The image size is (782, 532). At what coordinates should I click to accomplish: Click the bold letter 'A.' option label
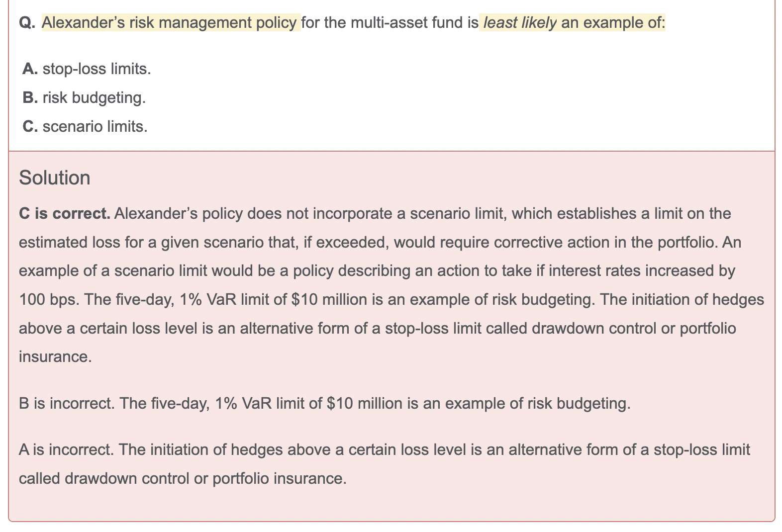(30, 69)
